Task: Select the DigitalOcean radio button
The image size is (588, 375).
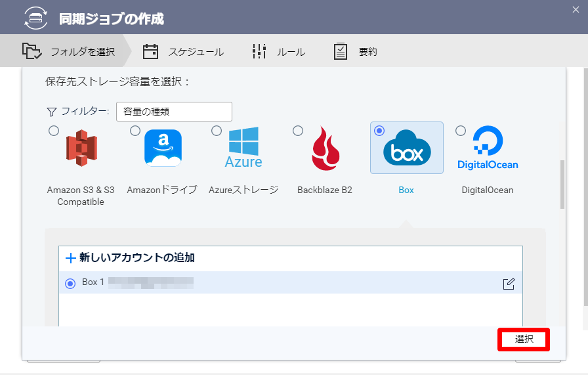Action: (x=461, y=131)
